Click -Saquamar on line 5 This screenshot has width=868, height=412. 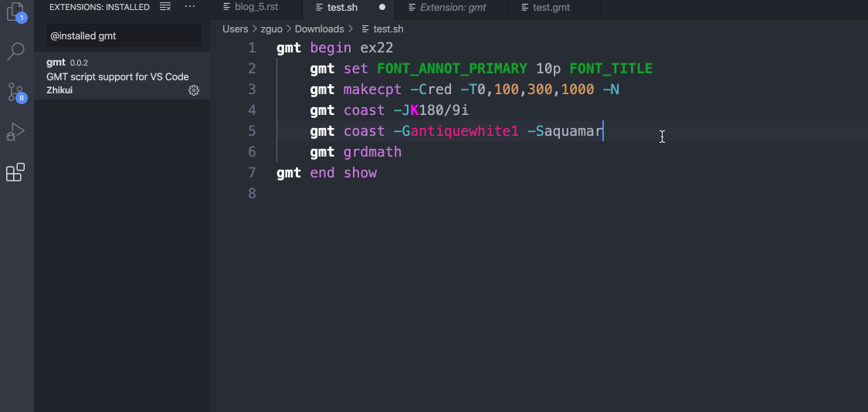pos(565,131)
